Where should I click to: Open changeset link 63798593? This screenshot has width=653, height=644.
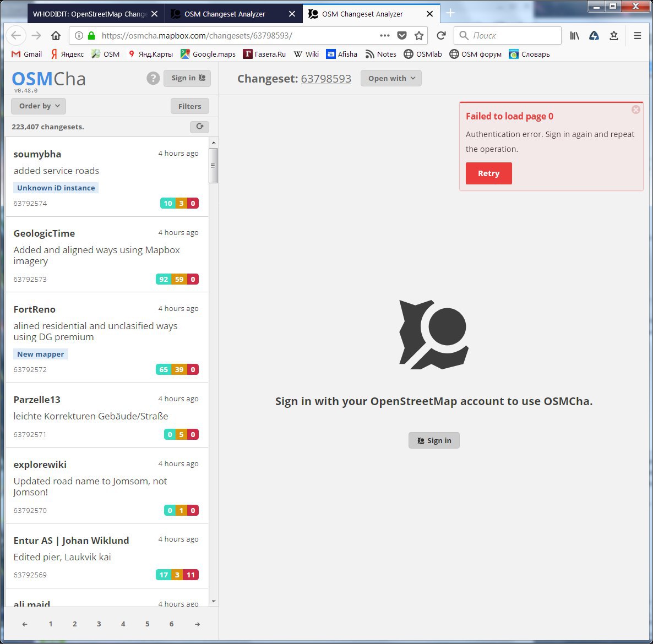pyautogui.click(x=326, y=79)
